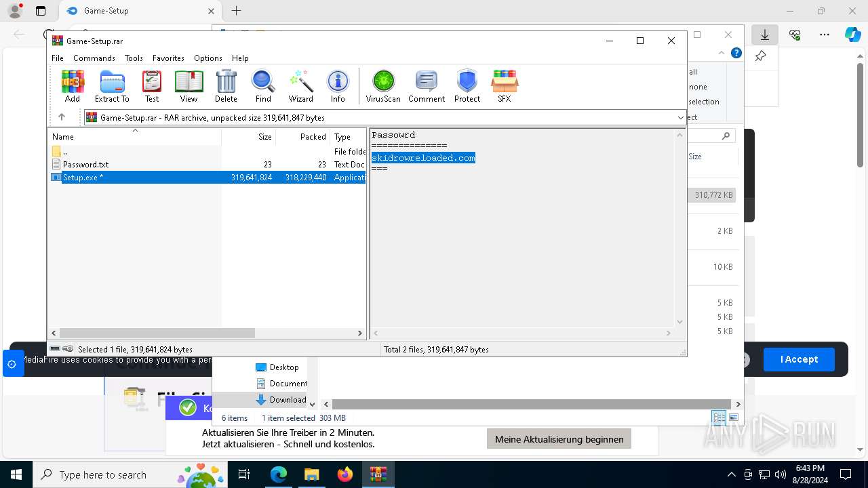
Task: Click the Add toolbar icon in WinRAR
Action: 73,86
